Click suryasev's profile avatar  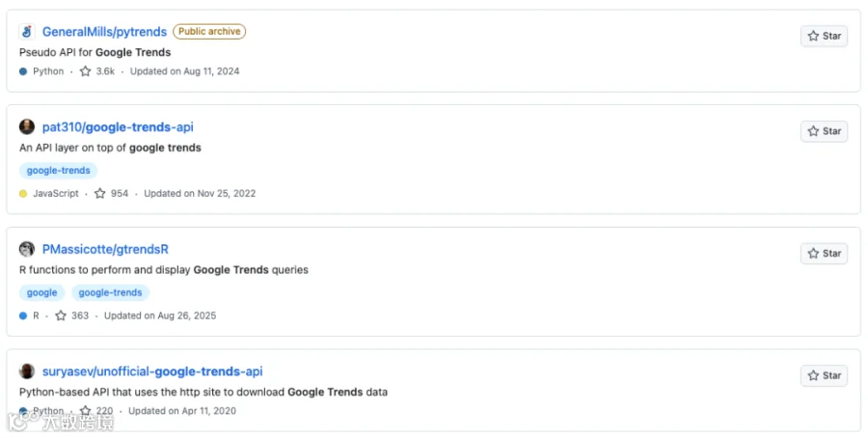[x=27, y=371]
